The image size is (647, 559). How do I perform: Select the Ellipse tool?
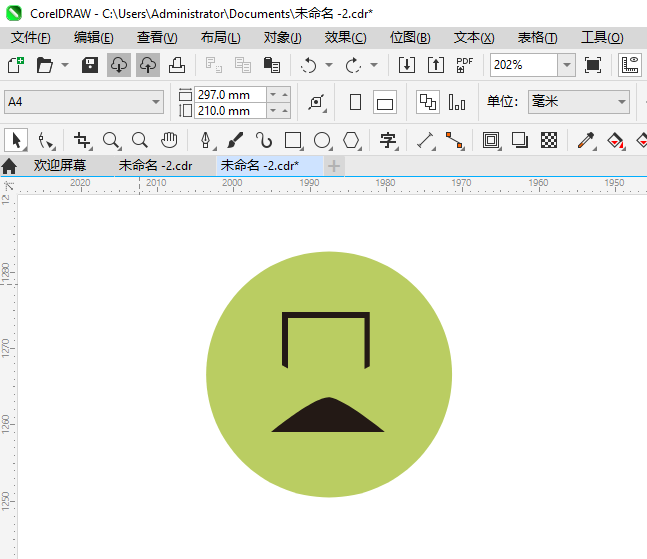(x=322, y=140)
